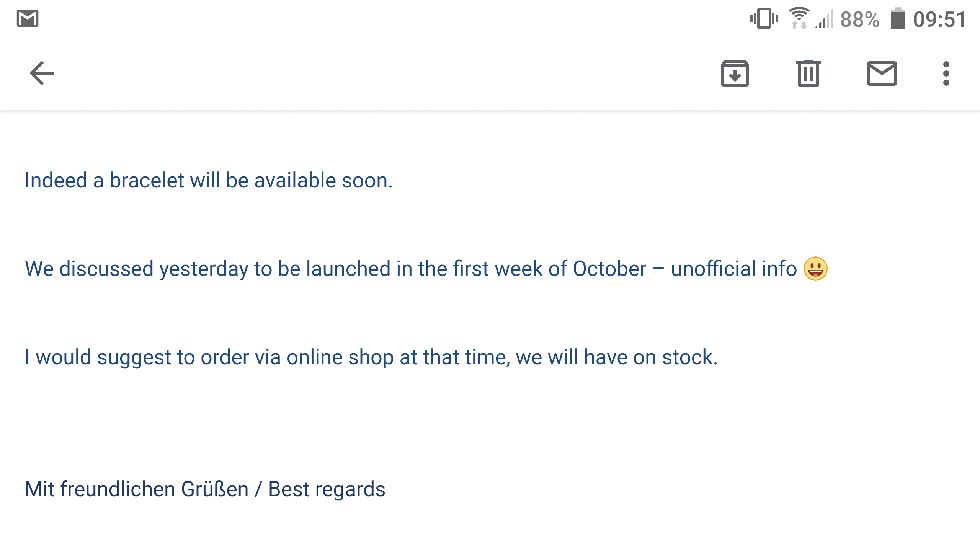
Task: Tap the phrase 'unofficial info'
Action: (734, 269)
